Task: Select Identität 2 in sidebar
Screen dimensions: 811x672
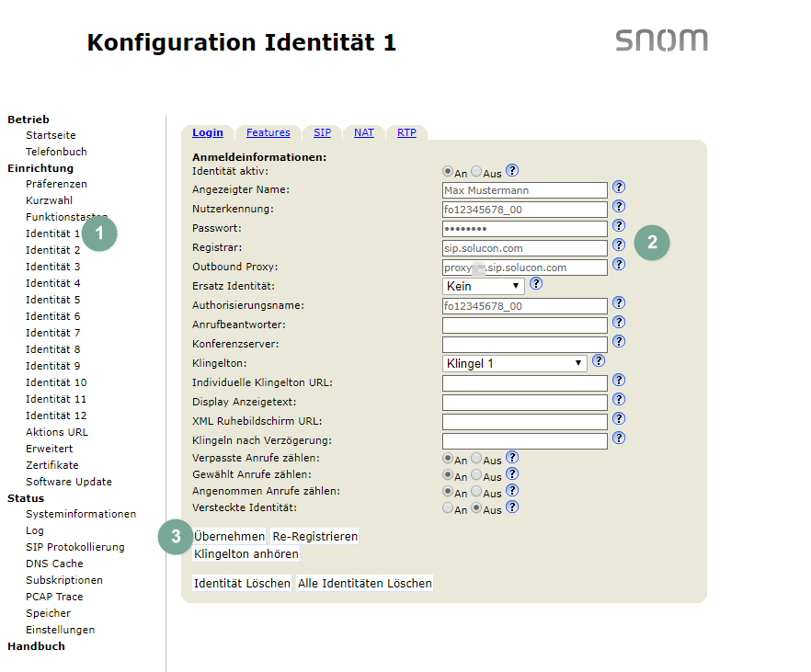Action: (x=52, y=250)
